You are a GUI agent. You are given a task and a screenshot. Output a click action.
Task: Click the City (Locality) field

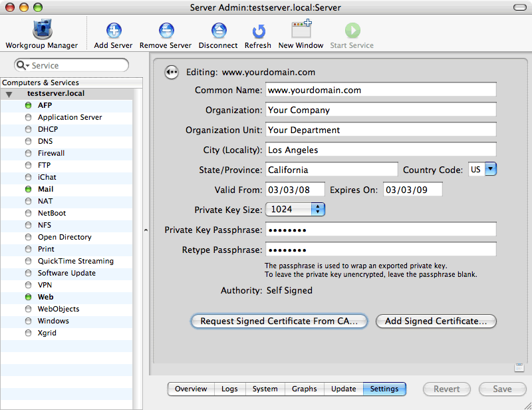(380, 150)
